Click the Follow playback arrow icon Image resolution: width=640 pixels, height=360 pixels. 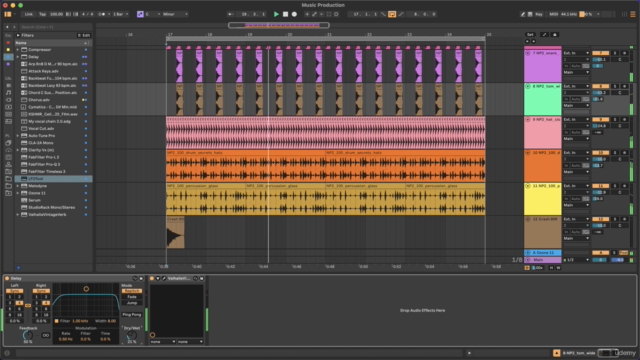coord(231,14)
